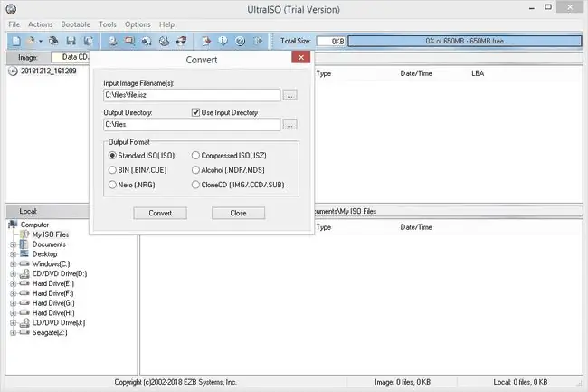The image size is (588, 392).
Task: Click the Save As toolbar icon
Action: [x=88, y=41]
